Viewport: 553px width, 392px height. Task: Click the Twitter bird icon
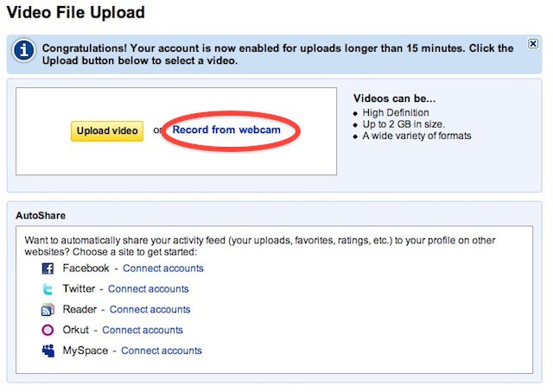pos(48,289)
